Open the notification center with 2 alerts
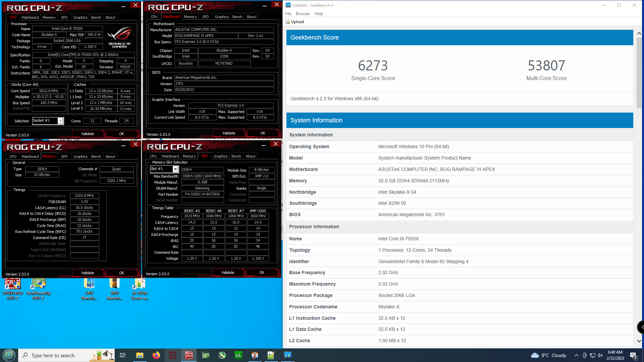Image resolution: width=644 pixels, height=362 pixels. [x=633, y=356]
